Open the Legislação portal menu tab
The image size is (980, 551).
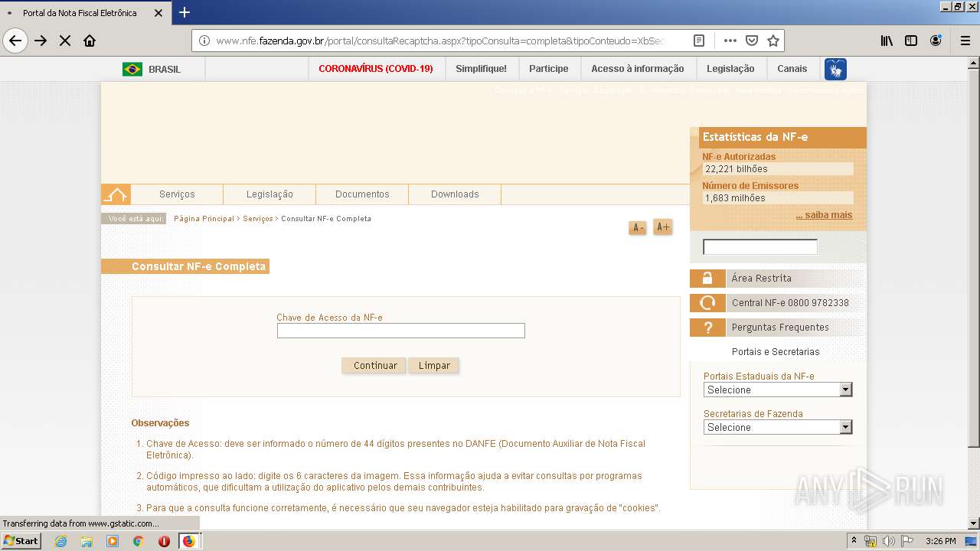pyautogui.click(x=269, y=194)
